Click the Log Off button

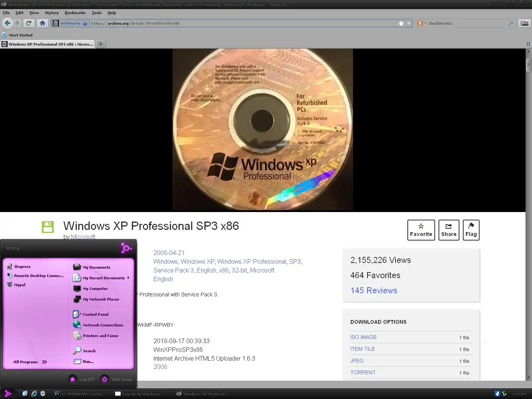tap(82, 379)
